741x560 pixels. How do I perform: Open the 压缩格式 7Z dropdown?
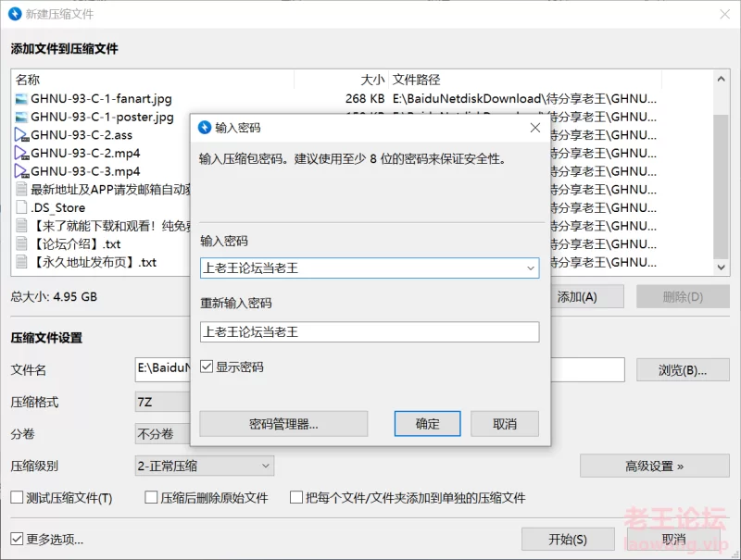click(163, 402)
